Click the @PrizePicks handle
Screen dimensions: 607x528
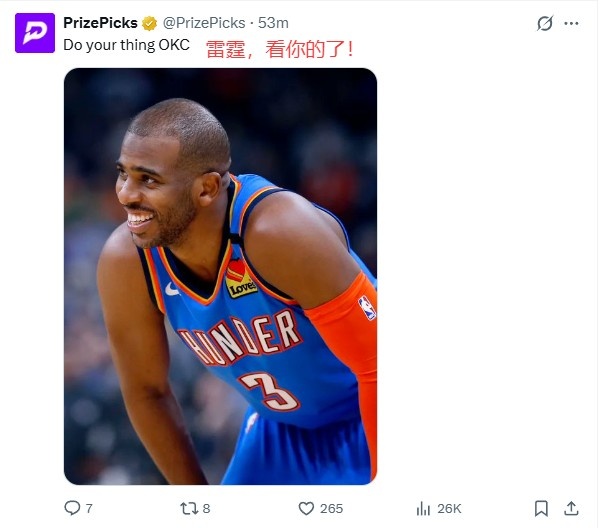tap(204, 23)
